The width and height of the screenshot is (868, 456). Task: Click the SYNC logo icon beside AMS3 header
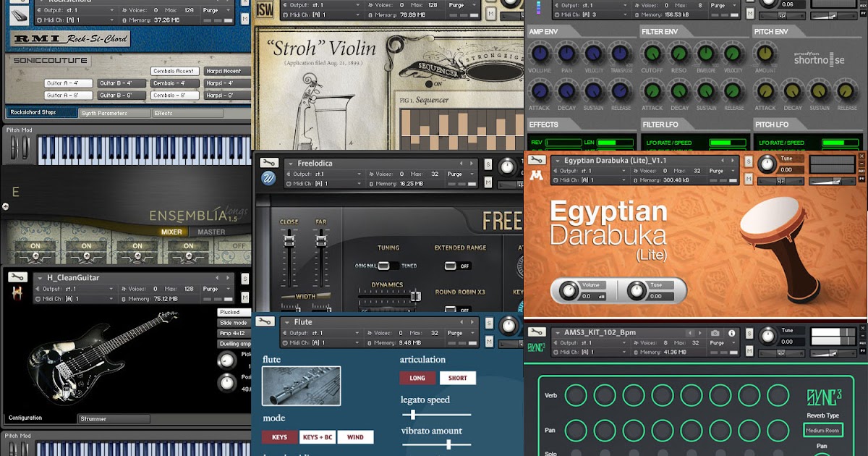click(x=536, y=347)
